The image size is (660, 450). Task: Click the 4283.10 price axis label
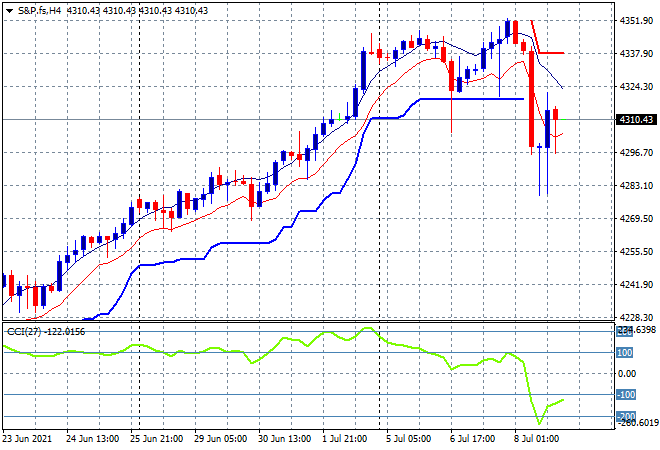click(636, 186)
